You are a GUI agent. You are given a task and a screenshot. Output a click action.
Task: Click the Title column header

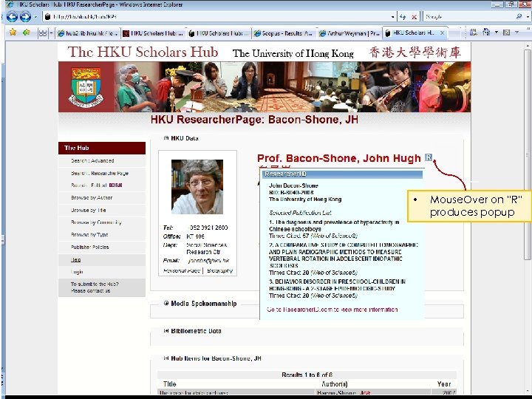pos(169,383)
